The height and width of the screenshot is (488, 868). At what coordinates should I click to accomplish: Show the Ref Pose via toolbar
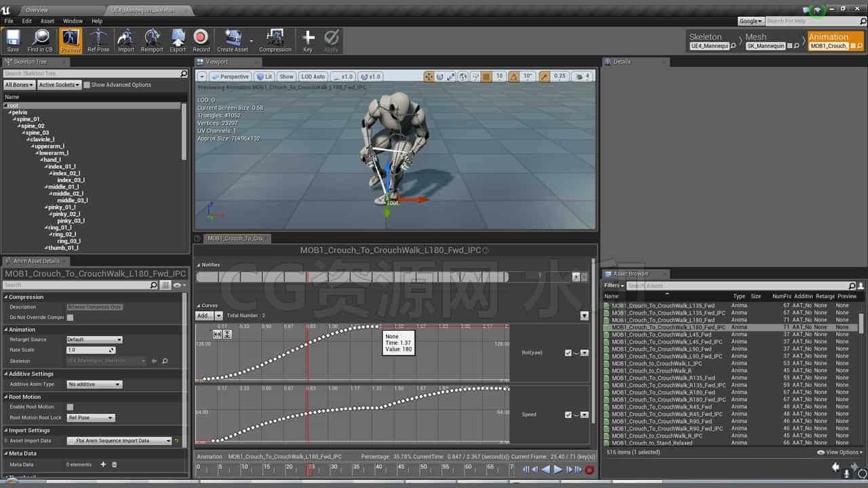click(x=98, y=41)
